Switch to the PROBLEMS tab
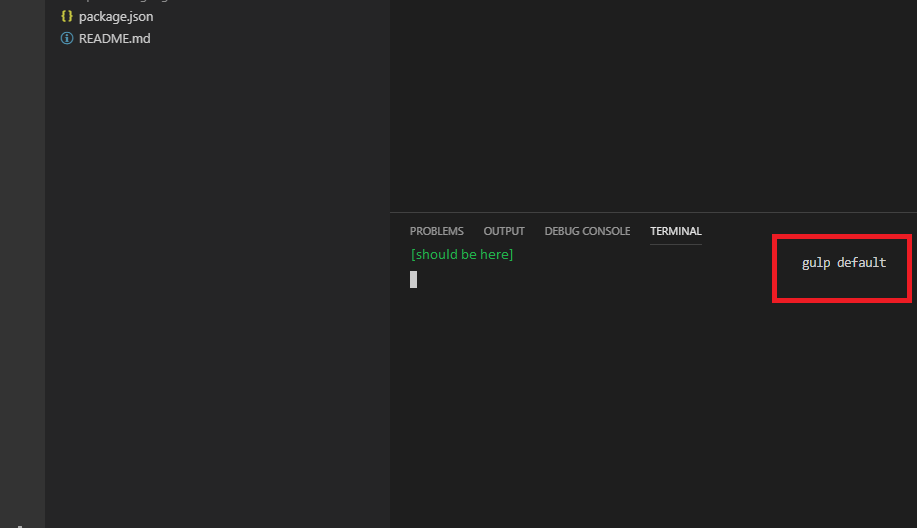The width and height of the screenshot is (917, 528). point(436,231)
